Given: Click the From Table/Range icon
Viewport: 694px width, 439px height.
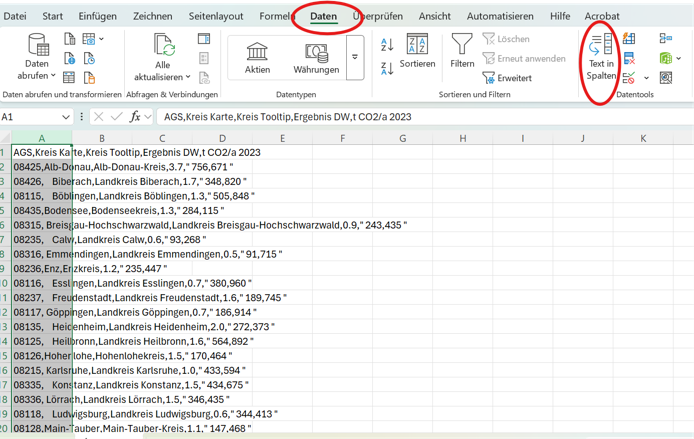Looking at the screenshot, I should tap(69, 78).
